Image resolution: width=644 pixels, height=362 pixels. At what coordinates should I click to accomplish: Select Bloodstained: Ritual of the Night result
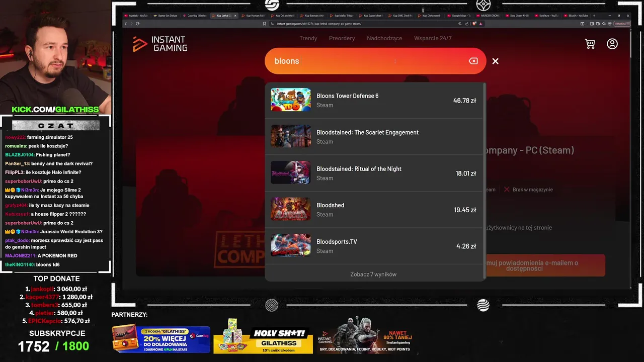pyautogui.click(x=373, y=173)
